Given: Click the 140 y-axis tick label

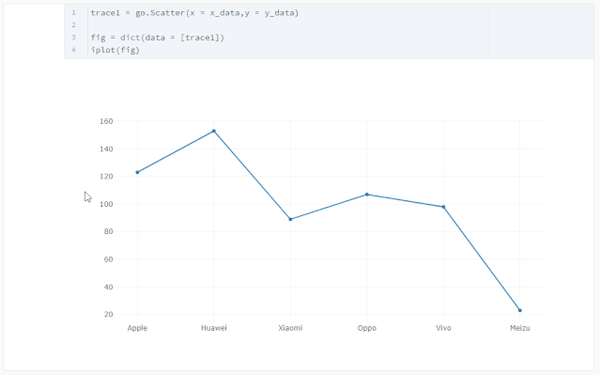Looking at the screenshot, I should 106,149.
